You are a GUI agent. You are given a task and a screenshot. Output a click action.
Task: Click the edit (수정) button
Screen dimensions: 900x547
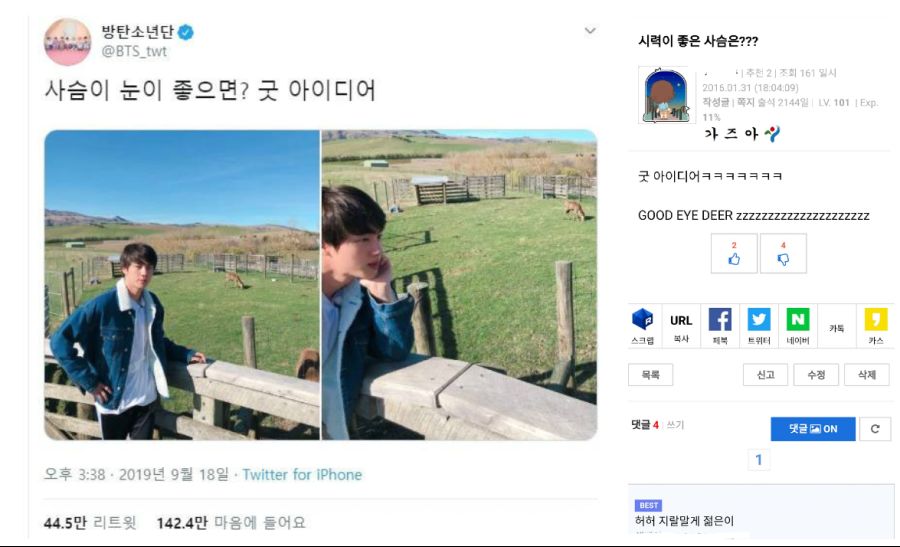coord(816,375)
